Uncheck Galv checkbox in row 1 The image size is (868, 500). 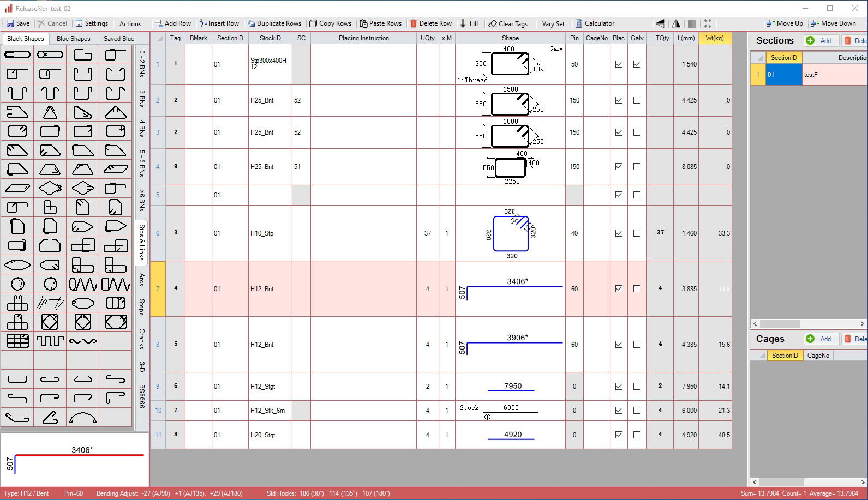point(637,64)
